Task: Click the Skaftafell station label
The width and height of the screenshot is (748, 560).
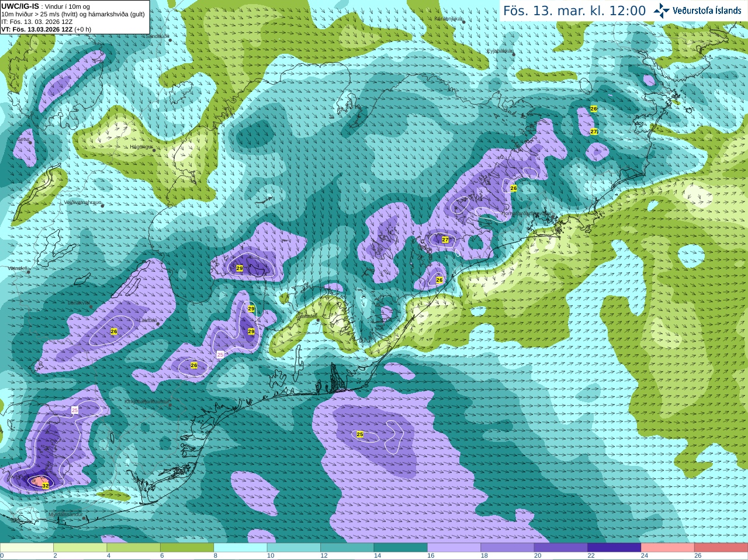Action: (306, 316)
